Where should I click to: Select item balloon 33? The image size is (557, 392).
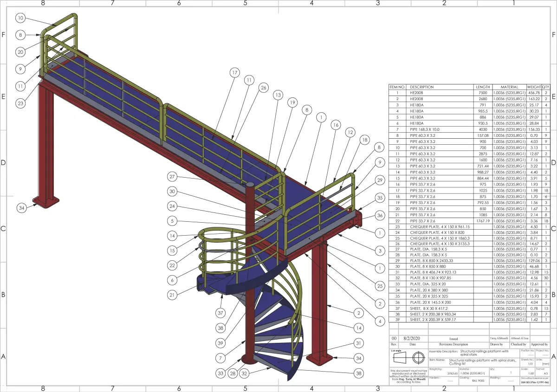click(220, 373)
